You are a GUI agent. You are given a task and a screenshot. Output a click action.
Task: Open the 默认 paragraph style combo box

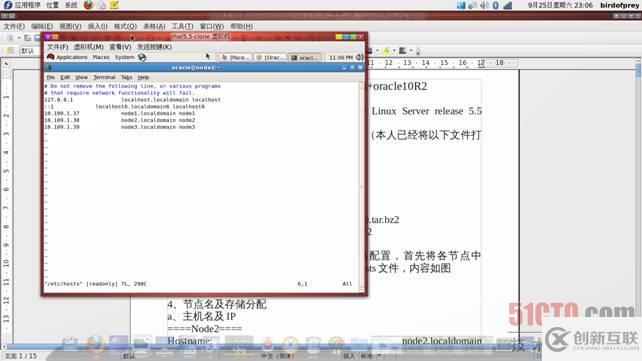tap(29, 51)
